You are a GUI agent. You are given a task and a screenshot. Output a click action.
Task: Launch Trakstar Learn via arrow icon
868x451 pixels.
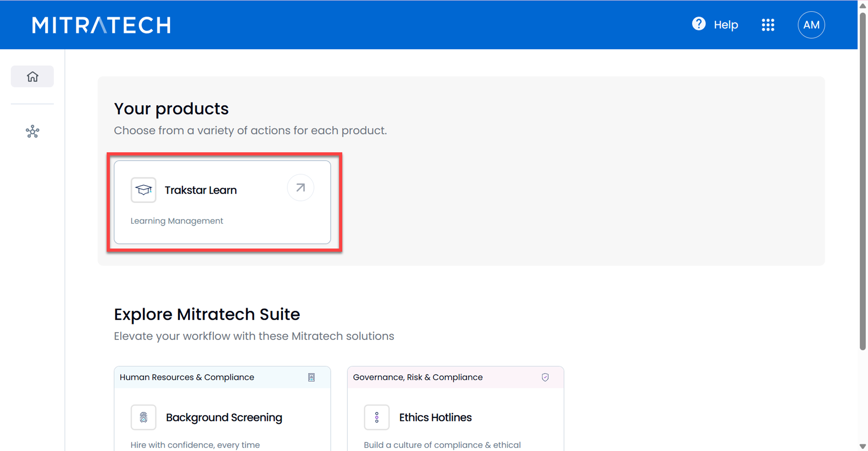[300, 188]
